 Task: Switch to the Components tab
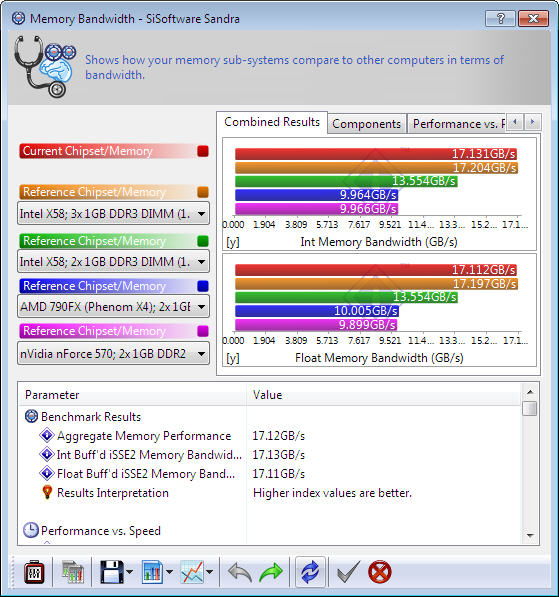click(x=366, y=124)
